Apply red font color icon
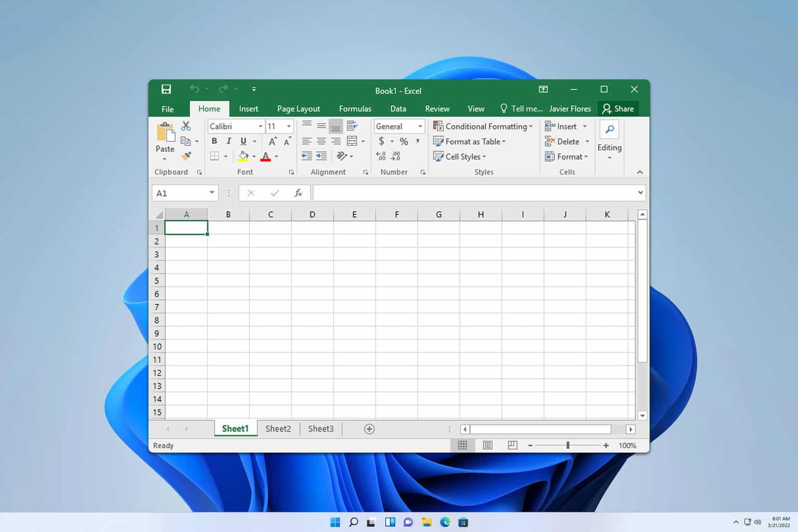The width and height of the screenshot is (798, 532). pos(265,156)
